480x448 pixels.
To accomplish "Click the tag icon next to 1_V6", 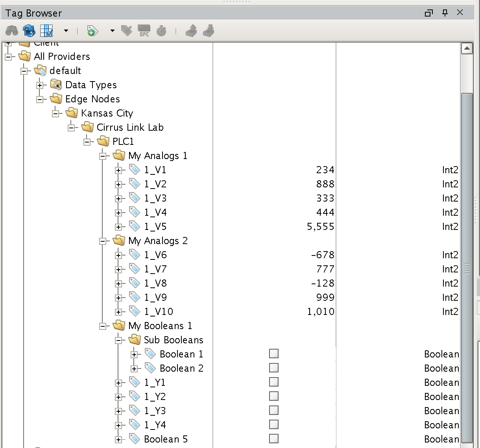I will click(135, 255).
